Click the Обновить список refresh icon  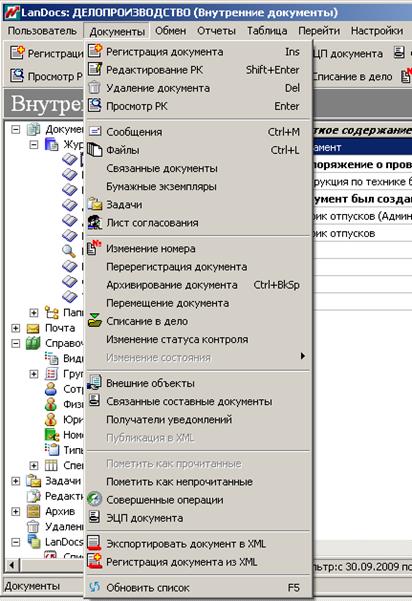click(95, 587)
